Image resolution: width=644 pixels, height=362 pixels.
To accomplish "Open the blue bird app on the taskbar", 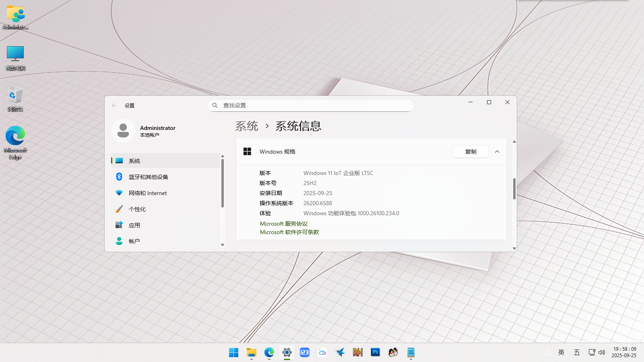I will (340, 352).
